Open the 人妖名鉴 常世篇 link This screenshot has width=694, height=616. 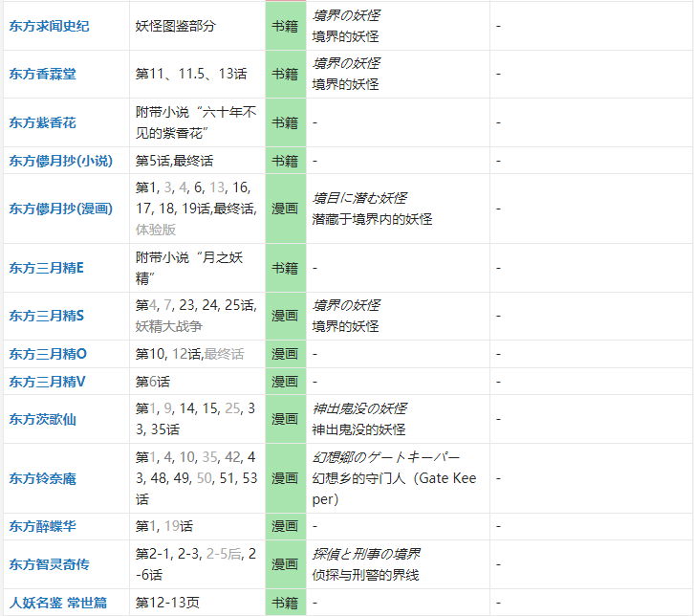(x=57, y=603)
